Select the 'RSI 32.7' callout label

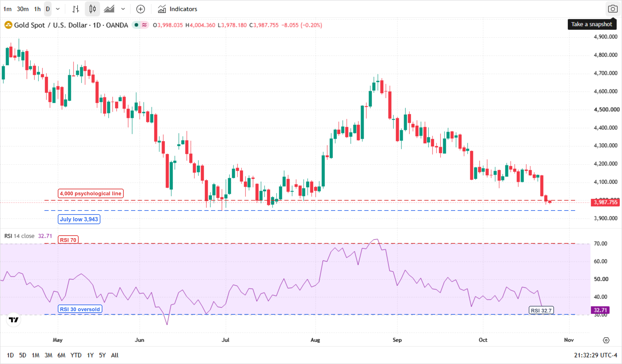coord(541,311)
